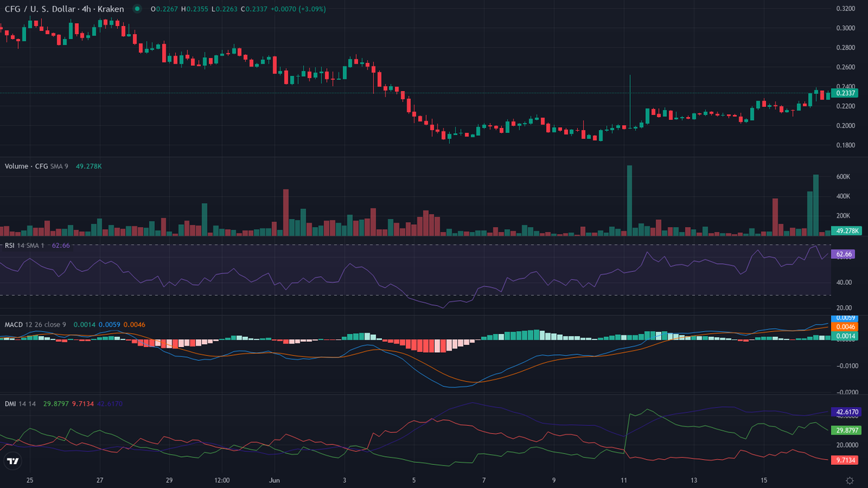Image resolution: width=868 pixels, height=488 pixels.
Task: Click the 12:00 label on time axis
Action: pos(221,480)
